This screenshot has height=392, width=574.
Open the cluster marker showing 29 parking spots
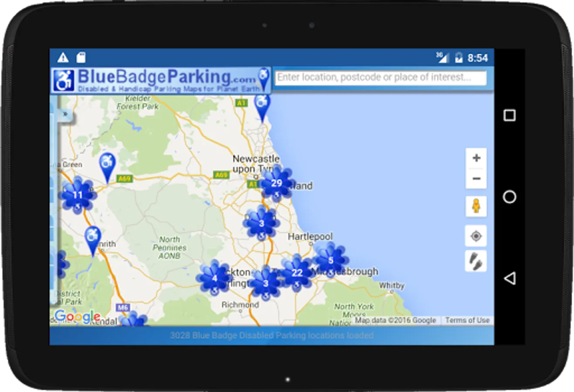(x=276, y=183)
